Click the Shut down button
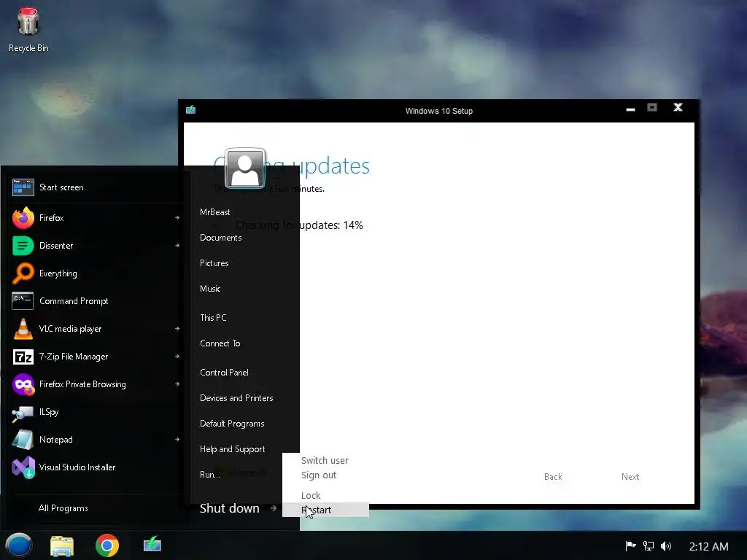This screenshot has height=560, width=747. click(x=230, y=508)
